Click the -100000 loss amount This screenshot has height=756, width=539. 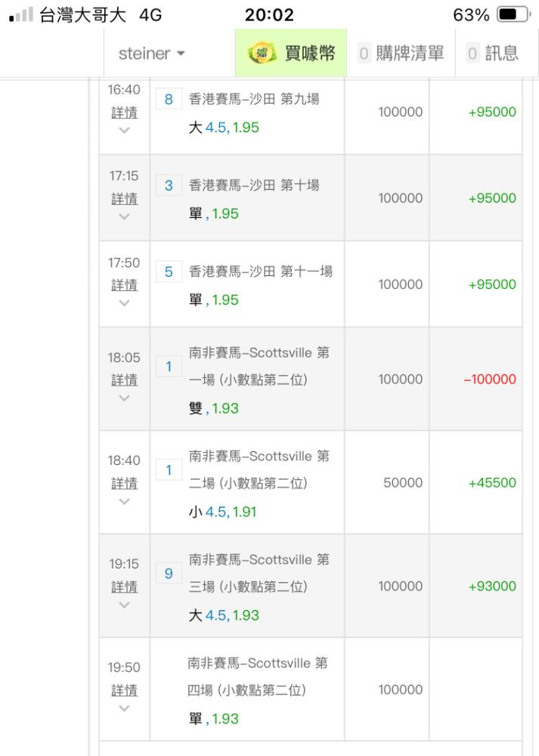490,379
